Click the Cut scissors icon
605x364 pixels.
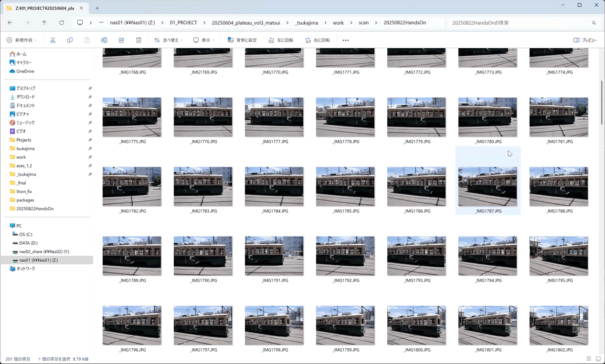(x=53, y=40)
